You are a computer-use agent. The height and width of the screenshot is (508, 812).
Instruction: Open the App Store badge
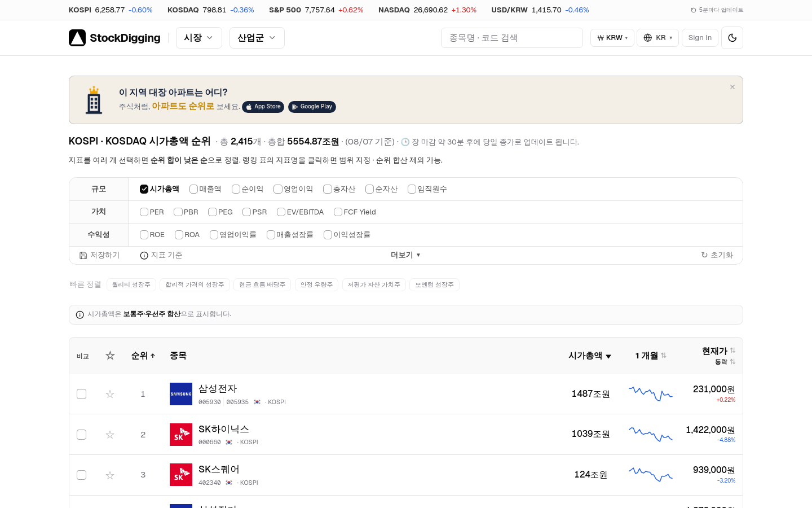[x=263, y=107]
